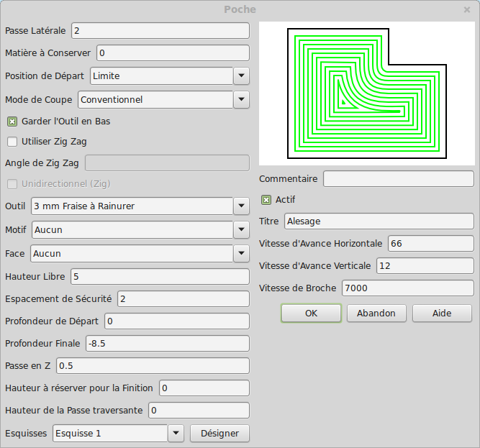The image size is (480, 448).
Task: Click the Désigner button
Action: [219, 434]
